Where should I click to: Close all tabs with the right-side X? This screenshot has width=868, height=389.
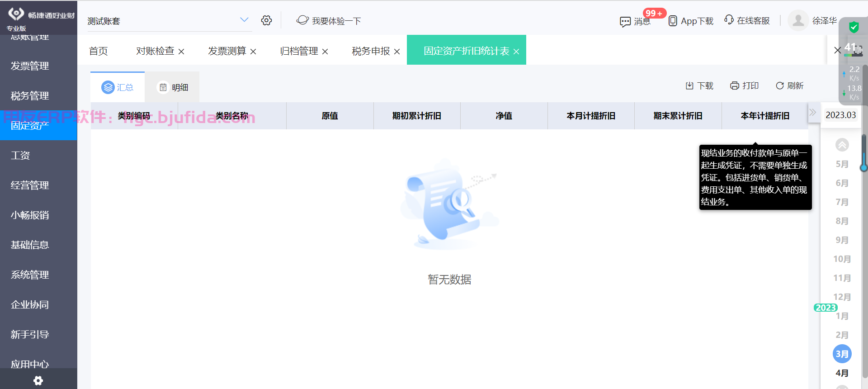tap(838, 50)
